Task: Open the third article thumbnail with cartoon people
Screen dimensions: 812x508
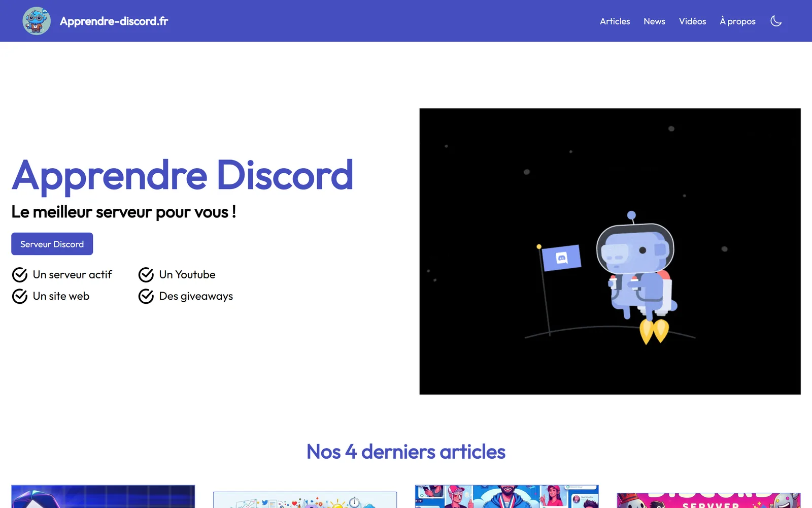Action: [x=506, y=497]
